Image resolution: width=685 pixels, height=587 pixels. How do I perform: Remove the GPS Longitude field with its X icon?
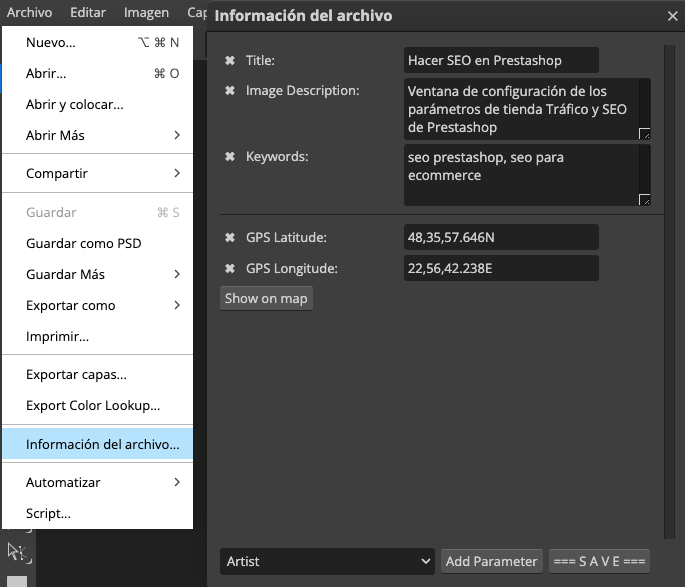[230, 268]
